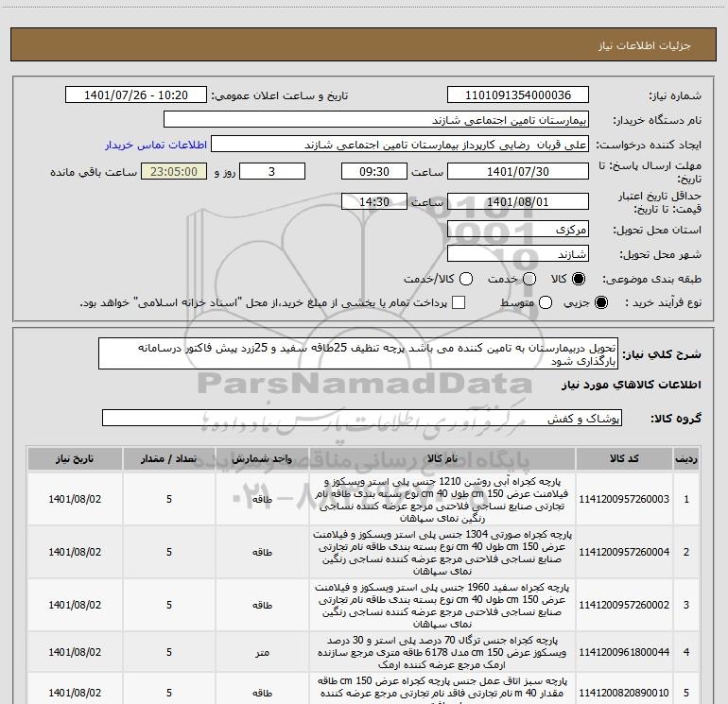Click row 1 product name پارچه کجراه آبی روشن 1210
Viewport: 728px width, 704px height.
(442, 500)
